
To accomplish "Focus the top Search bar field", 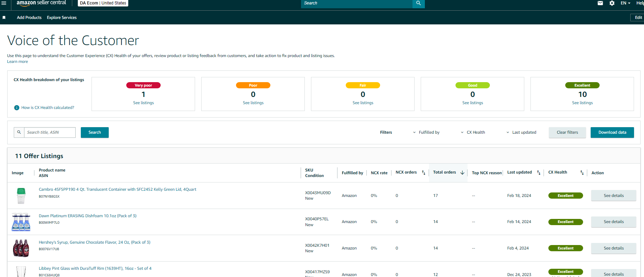I will 357,3.
